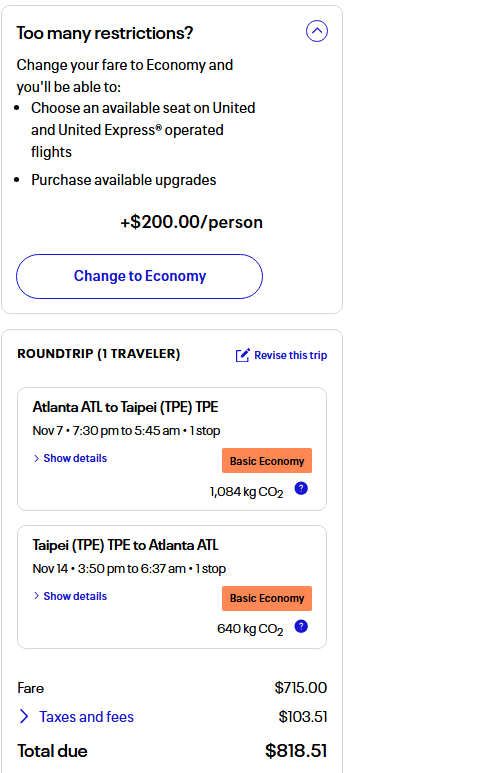Click the Basic Economy badge on Nov 14 flight
This screenshot has width=500, height=773.
click(x=267, y=598)
